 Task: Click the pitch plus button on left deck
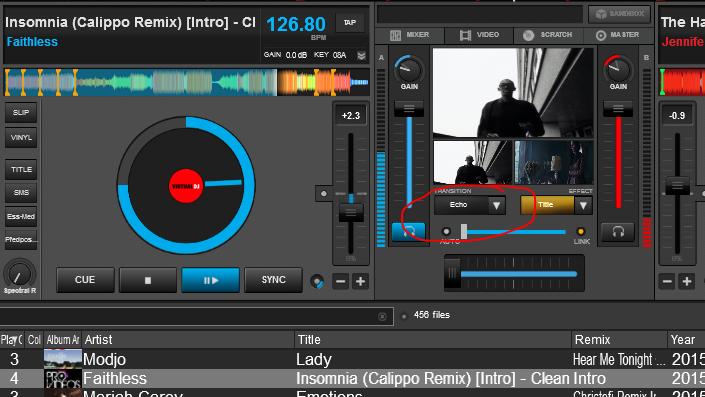(360, 281)
